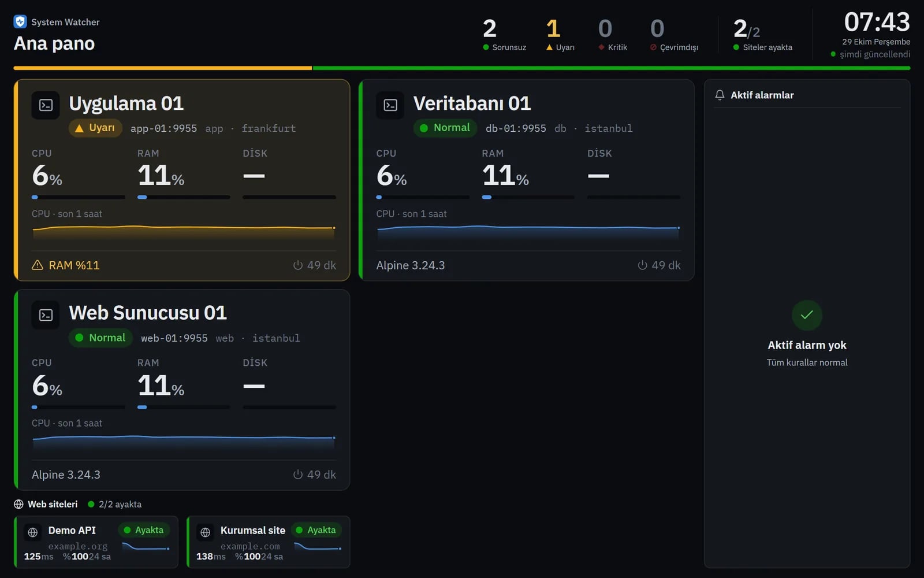
Task: Open the Kurumsal site name
Action: (253, 530)
